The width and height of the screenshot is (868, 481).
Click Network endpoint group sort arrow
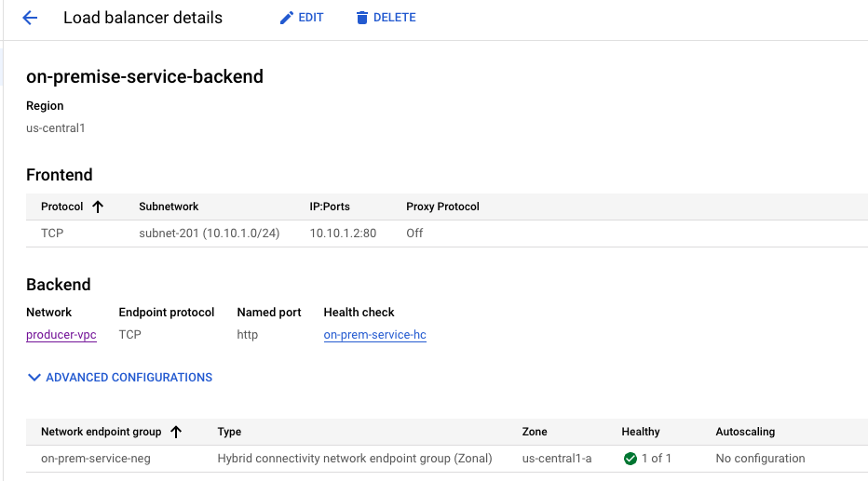[x=176, y=432]
